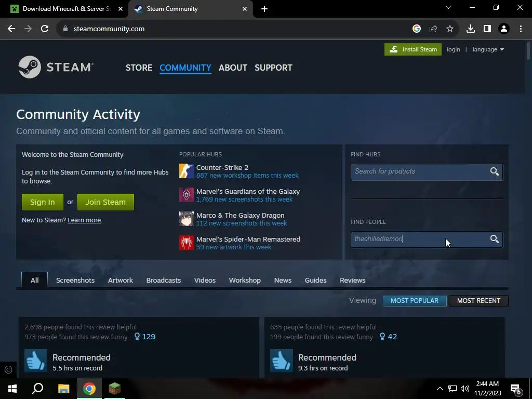532x399 pixels.
Task: Switch to Most Popular viewing mode
Action: 415,301
